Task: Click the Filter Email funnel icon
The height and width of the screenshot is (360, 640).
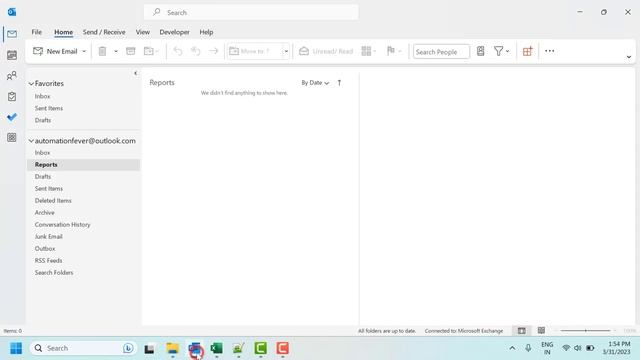Action: click(x=498, y=51)
